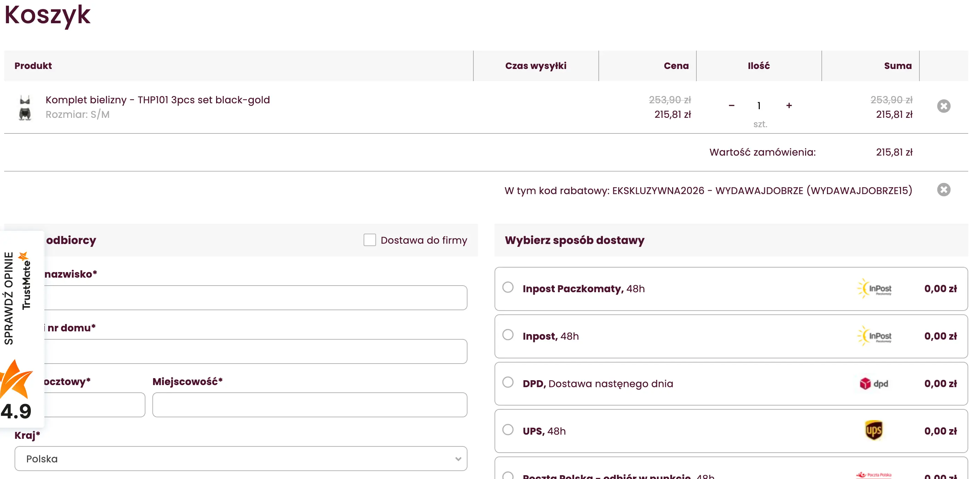Open the Kraj country dropdown
The image size is (980, 479).
[240, 459]
